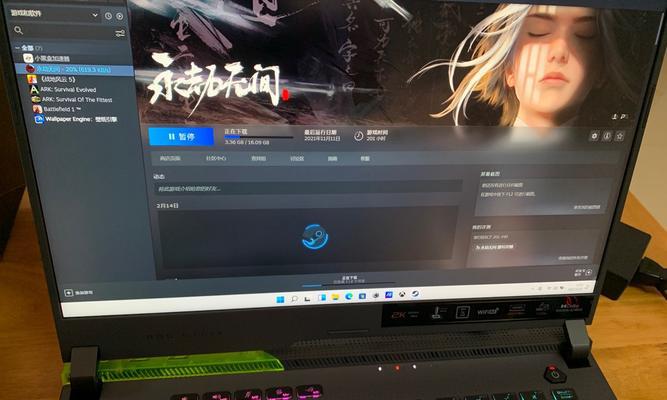Click the recent activity clock icon in the sidebar

click(108, 16)
